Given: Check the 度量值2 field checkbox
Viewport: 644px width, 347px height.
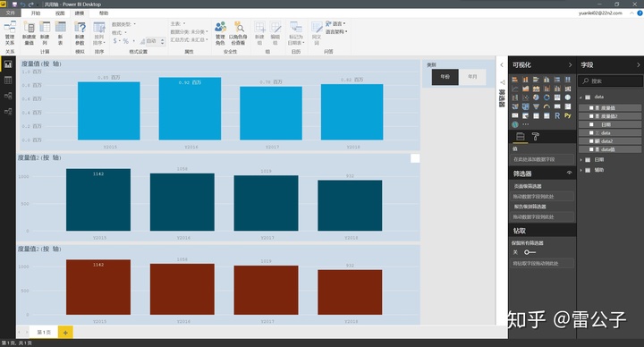Looking at the screenshot, I should (591, 116).
